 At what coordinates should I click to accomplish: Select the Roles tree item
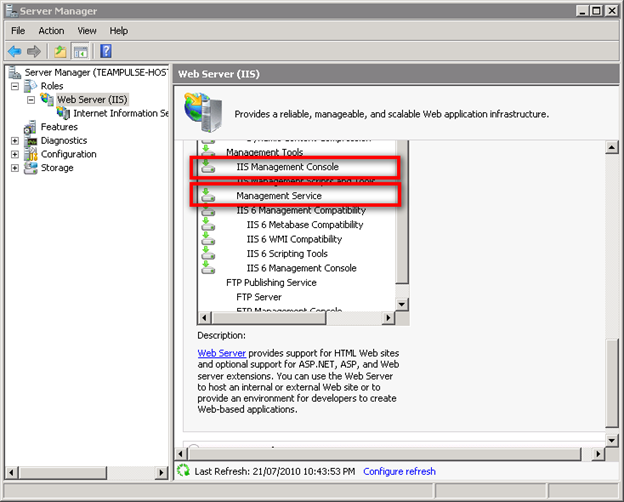(52, 86)
